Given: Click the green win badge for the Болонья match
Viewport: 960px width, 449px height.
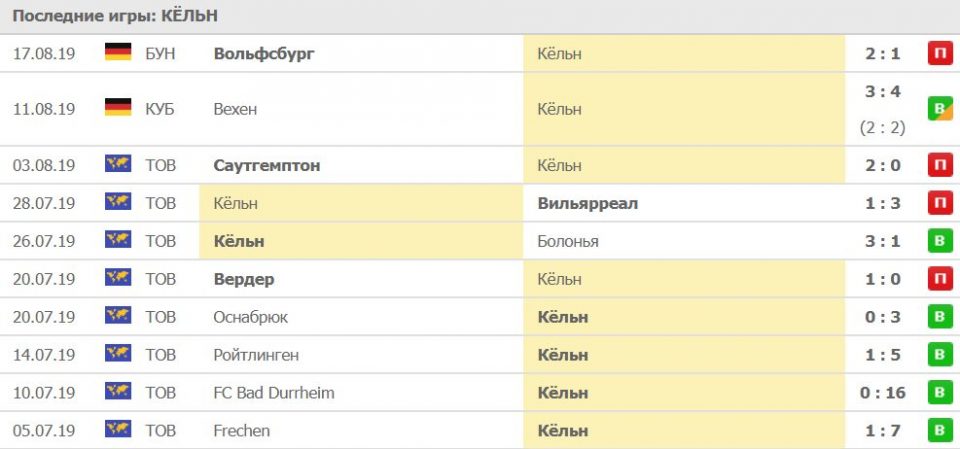Looking at the screenshot, I should tap(939, 241).
